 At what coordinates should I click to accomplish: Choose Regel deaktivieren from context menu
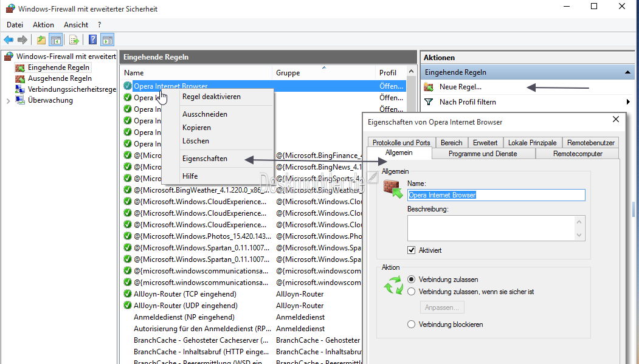tap(212, 97)
